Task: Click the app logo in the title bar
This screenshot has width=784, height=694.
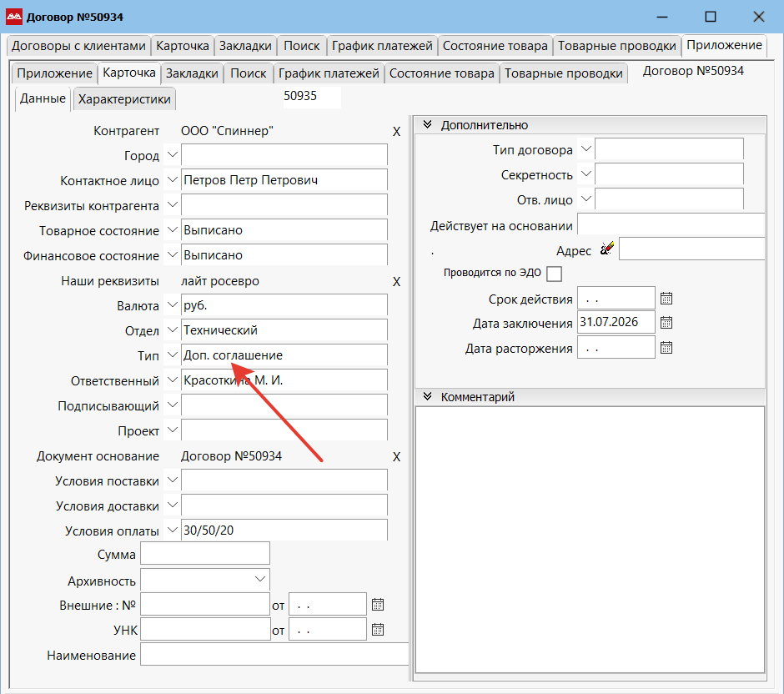Action: [x=14, y=17]
